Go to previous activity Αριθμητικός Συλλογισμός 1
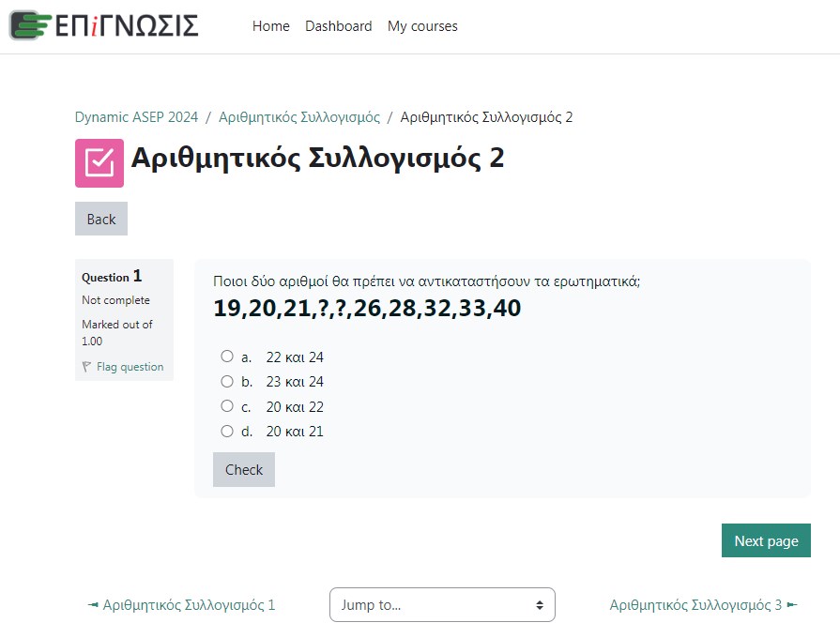This screenshot has height=638, width=840. (181, 605)
